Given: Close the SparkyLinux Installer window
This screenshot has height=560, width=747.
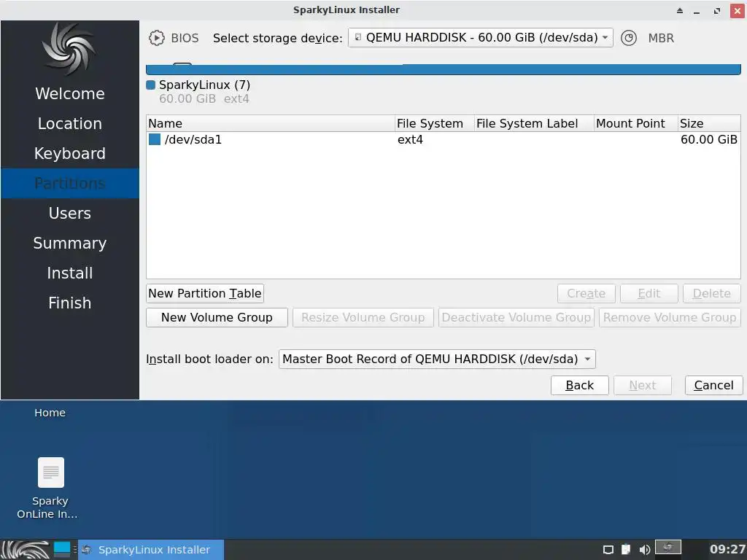Looking at the screenshot, I should pyautogui.click(x=738, y=10).
